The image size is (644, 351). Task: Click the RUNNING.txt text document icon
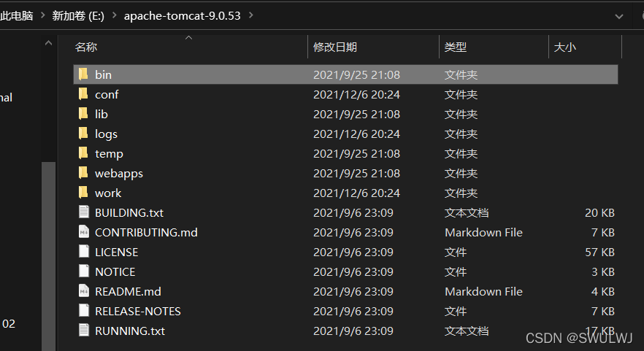(x=84, y=331)
